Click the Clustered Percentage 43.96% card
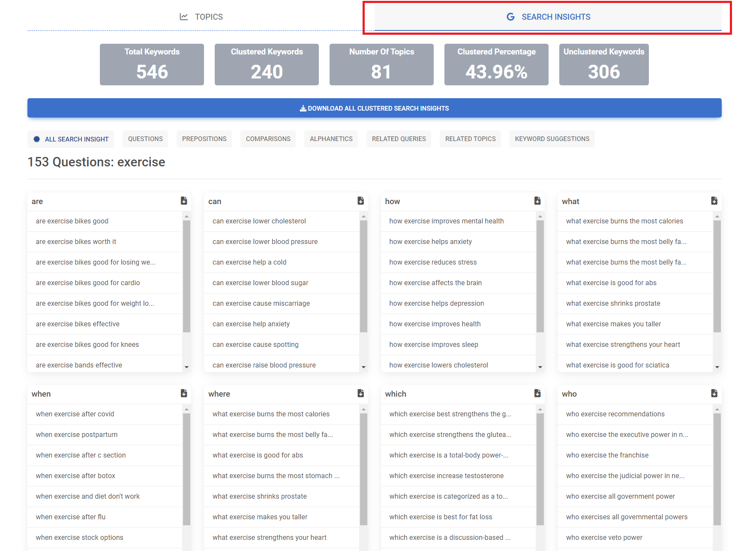 click(496, 64)
